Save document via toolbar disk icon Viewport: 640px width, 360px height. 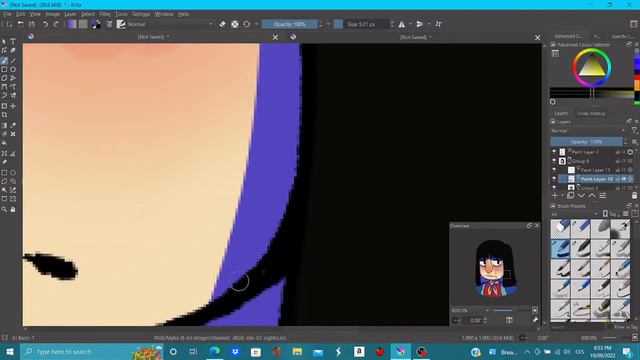[x=31, y=24]
